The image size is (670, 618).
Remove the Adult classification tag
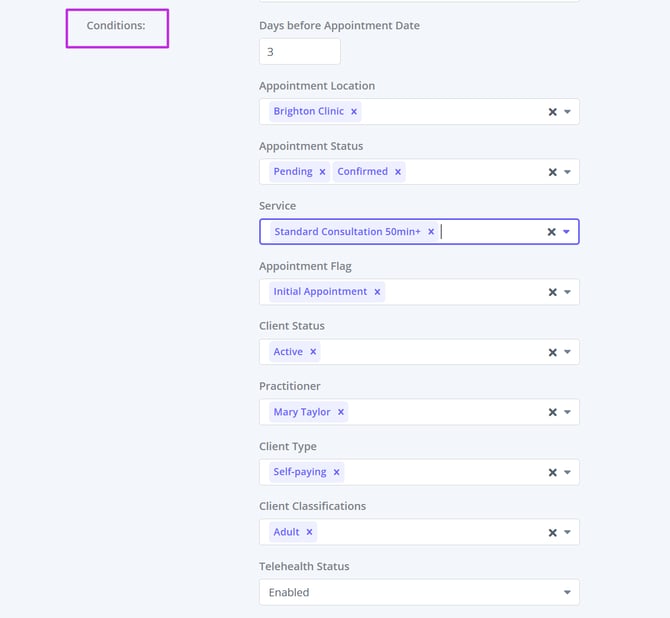[x=309, y=532]
